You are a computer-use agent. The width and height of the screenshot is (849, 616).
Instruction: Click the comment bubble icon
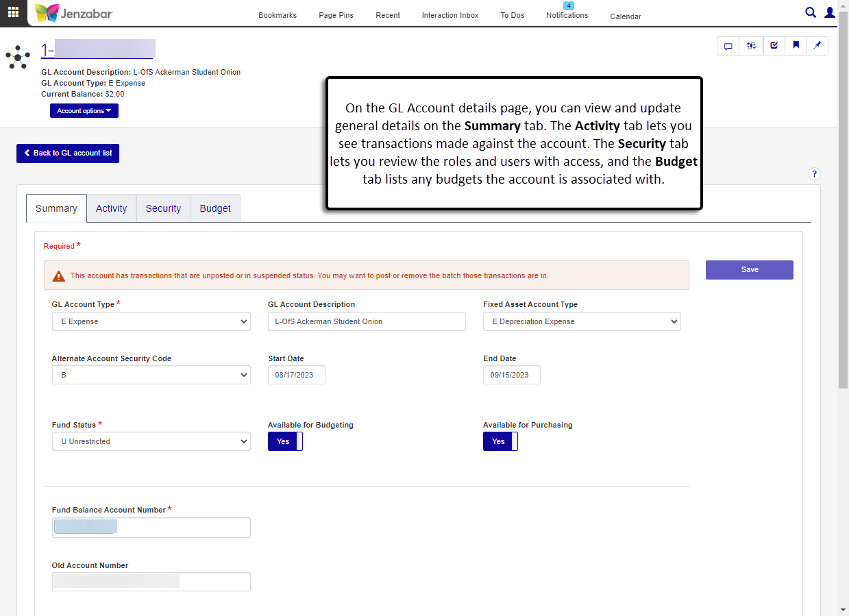tap(728, 46)
